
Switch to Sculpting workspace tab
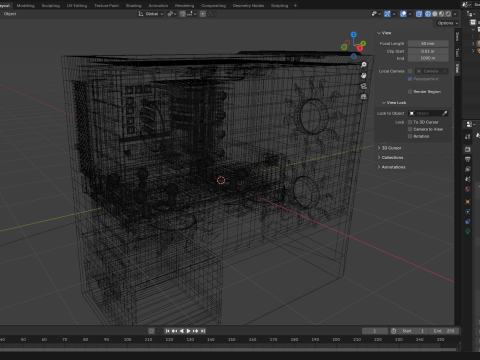(51, 6)
